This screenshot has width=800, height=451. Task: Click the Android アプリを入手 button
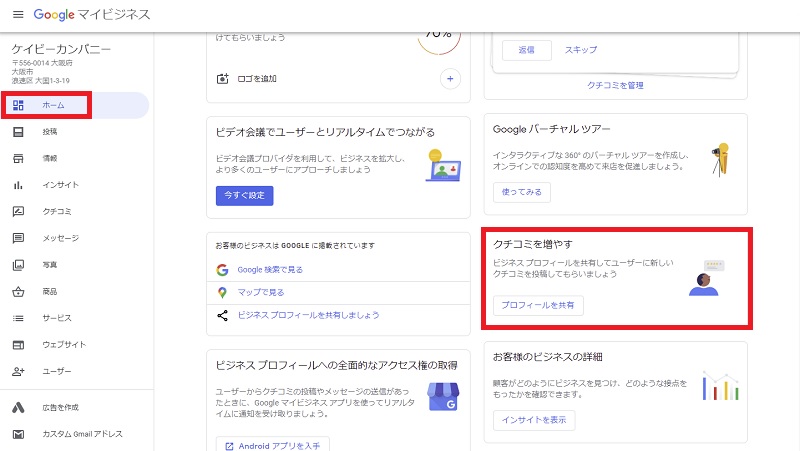272,444
